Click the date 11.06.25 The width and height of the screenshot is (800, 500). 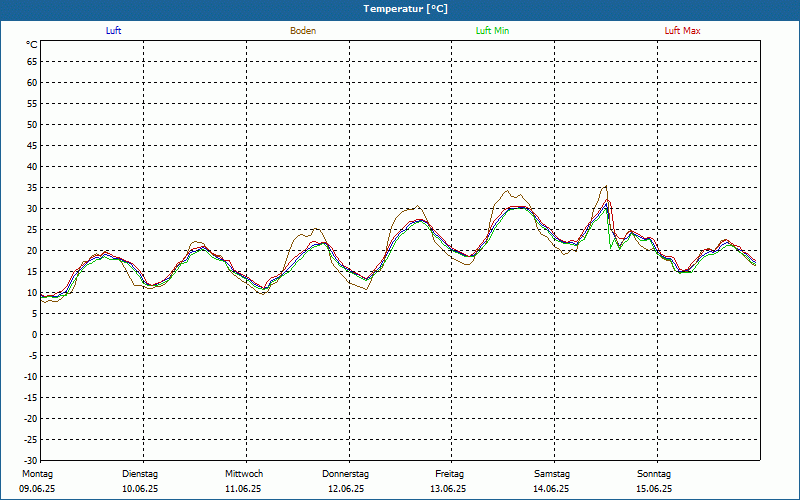coord(243,489)
